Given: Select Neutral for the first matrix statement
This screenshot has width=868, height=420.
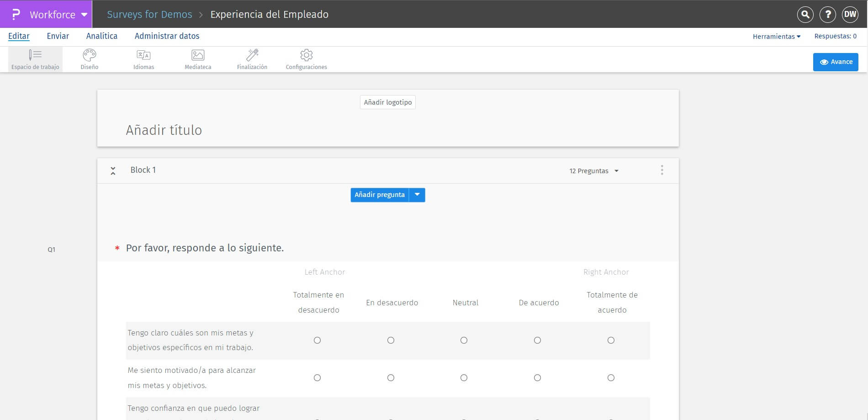Looking at the screenshot, I should [x=464, y=340].
